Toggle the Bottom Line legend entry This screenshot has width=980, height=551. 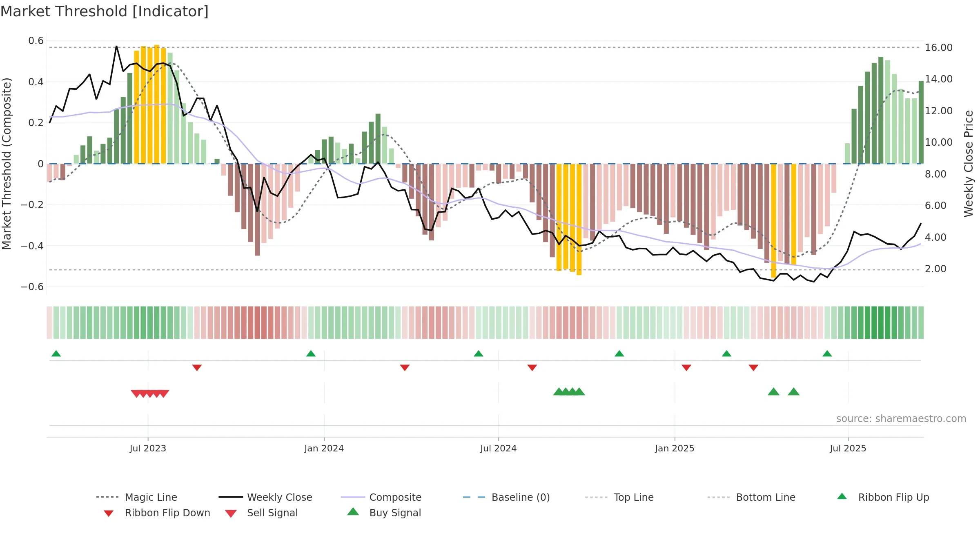pos(751,497)
